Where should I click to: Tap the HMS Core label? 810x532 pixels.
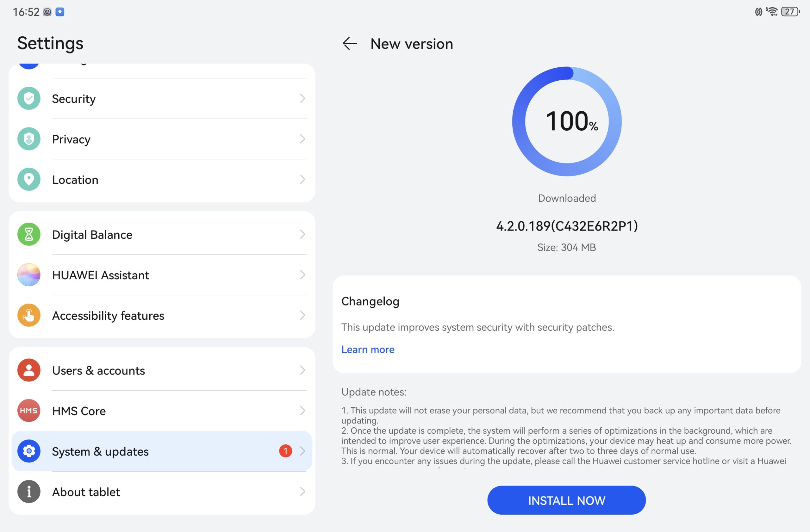click(x=79, y=411)
